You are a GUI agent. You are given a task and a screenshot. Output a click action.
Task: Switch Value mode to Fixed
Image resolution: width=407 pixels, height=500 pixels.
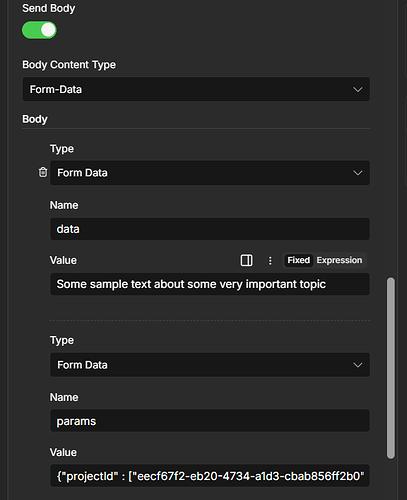[299, 260]
